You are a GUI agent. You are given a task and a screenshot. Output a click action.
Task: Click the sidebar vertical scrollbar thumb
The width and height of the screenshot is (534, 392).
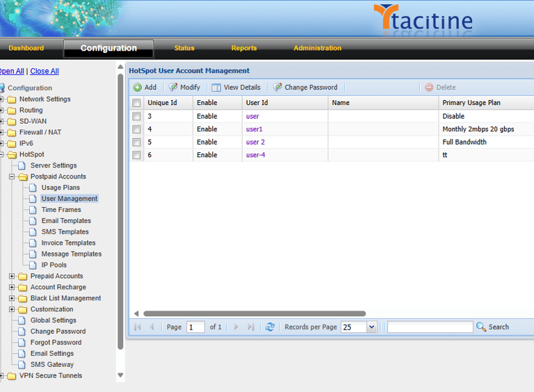click(120, 211)
